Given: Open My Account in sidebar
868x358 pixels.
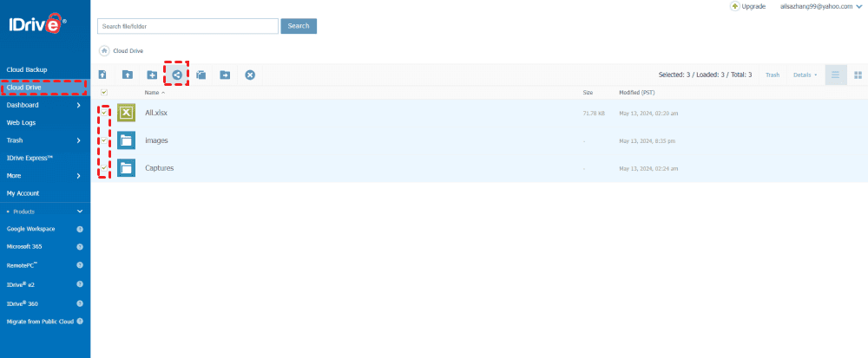Looking at the screenshot, I should coord(23,193).
